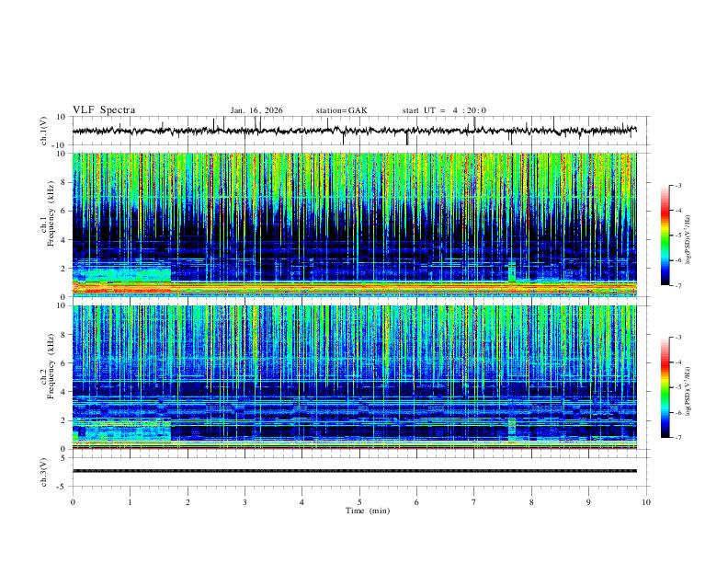728x563 pixels.
Task: Click the ch.1 colorbar "log(PSD)(V²/Hz)" label
Action: 688,239
